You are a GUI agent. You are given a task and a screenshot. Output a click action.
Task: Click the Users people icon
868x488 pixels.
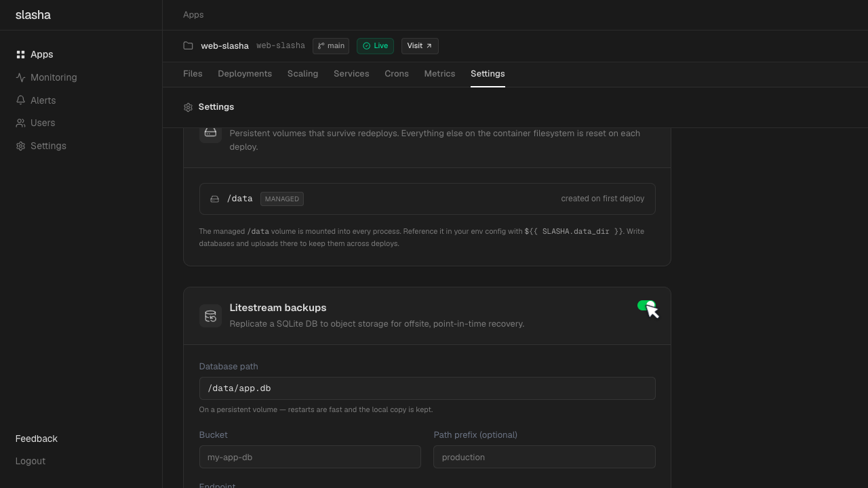point(20,123)
